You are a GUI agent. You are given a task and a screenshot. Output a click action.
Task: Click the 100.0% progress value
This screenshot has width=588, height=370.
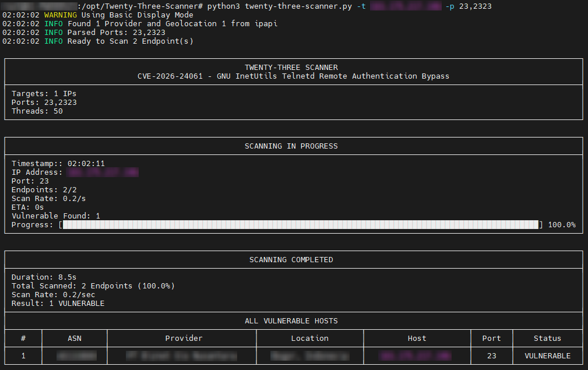tap(562, 225)
